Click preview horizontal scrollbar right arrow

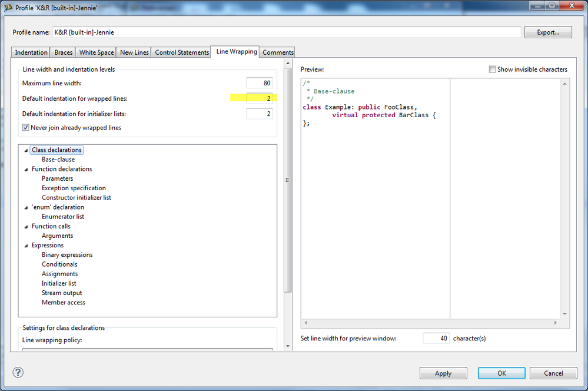556,323
